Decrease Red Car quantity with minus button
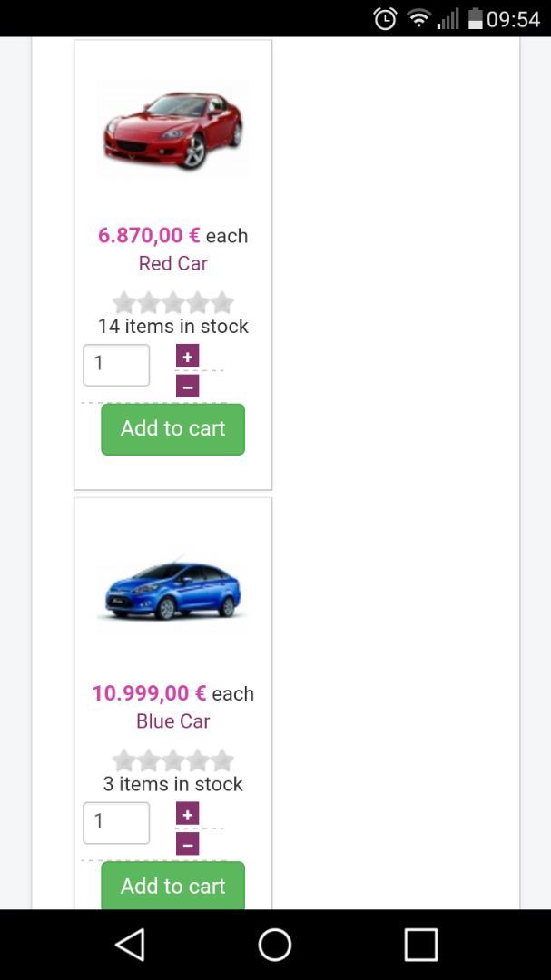The width and height of the screenshot is (551, 980). coord(187,387)
